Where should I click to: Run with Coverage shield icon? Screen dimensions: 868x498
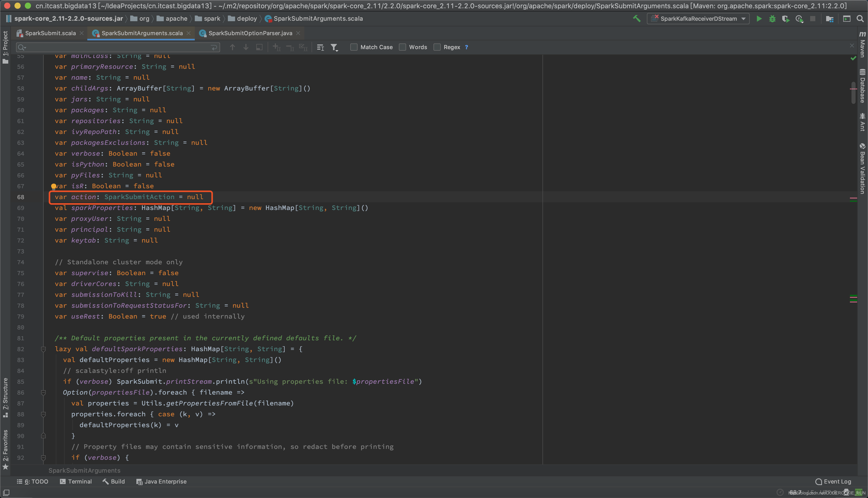(786, 19)
